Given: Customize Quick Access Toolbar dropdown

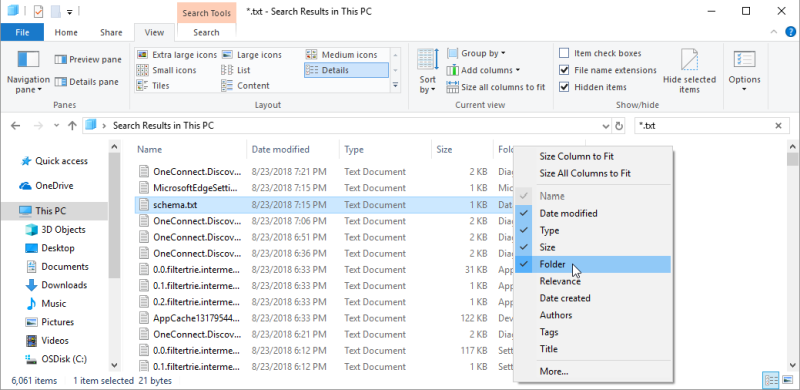Looking at the screenshot, I should [x=70, y=11].
